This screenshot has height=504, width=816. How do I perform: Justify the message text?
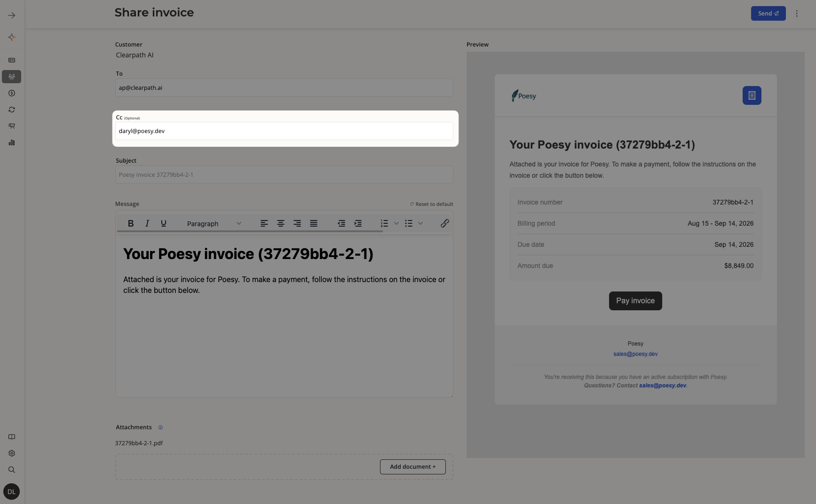tap(314, 223)
